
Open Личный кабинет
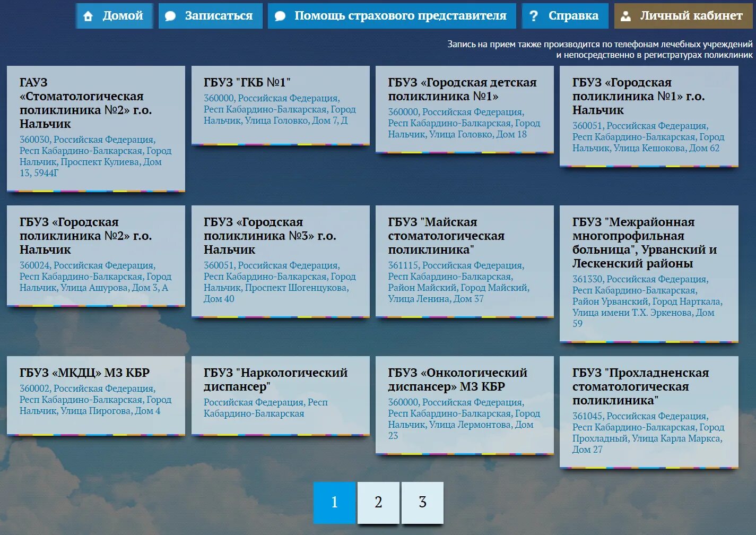tap(683, 16)
